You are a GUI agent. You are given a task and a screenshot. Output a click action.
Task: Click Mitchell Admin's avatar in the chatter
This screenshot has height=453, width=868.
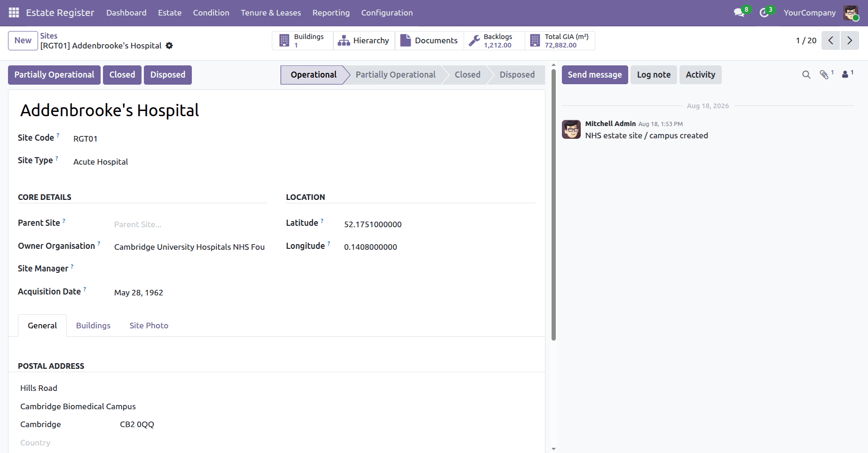(571, 129)
